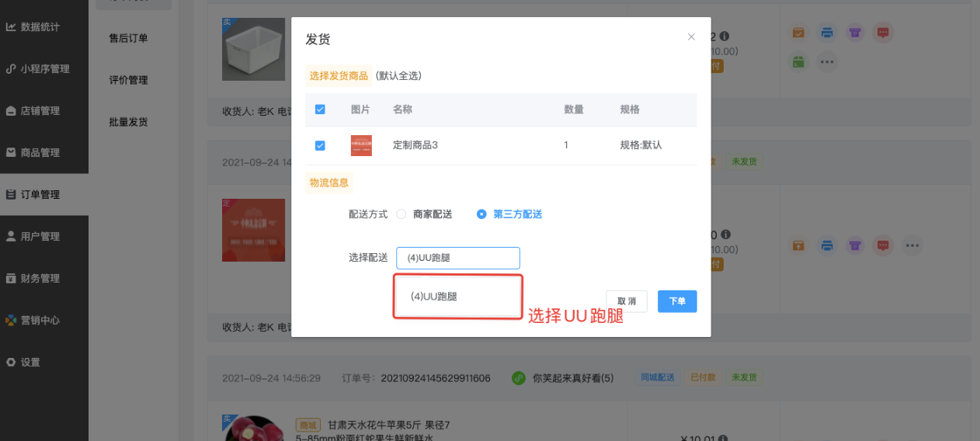Open 小程序管理 in the sidebar
Viewport: 980px width, 441px height.
pyautogui.click(x=44, y=69)
